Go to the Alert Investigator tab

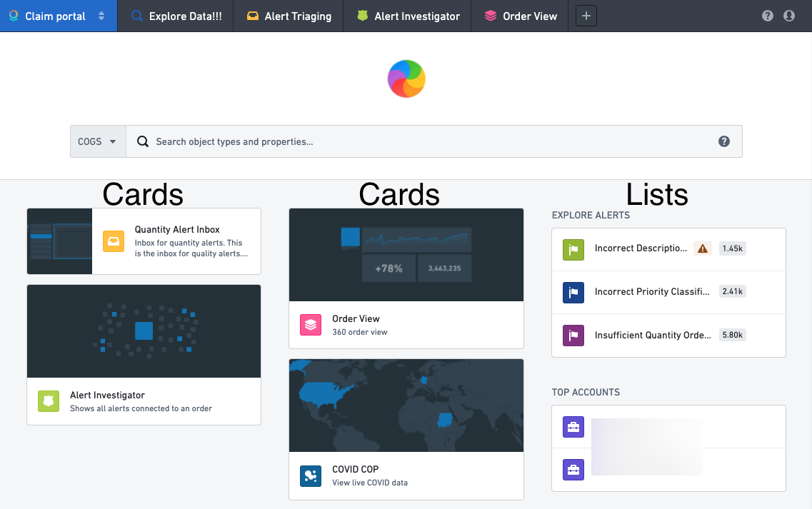[408, 16]
